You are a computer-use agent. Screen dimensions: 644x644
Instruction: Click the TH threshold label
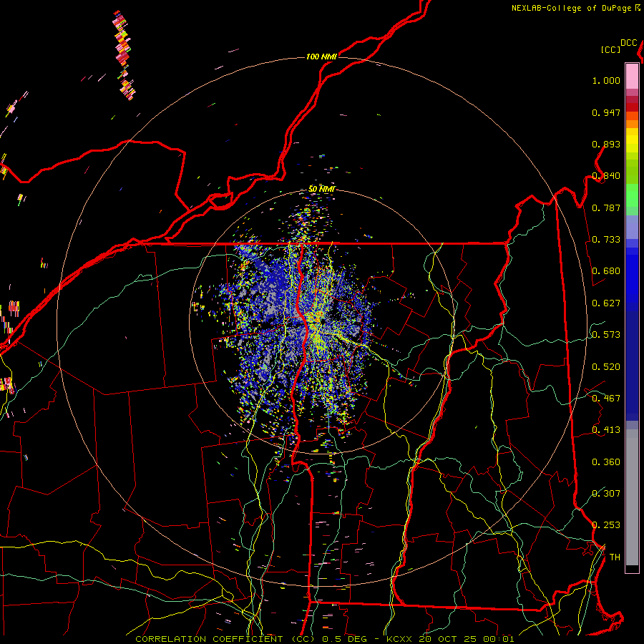(x=615, y=557)
